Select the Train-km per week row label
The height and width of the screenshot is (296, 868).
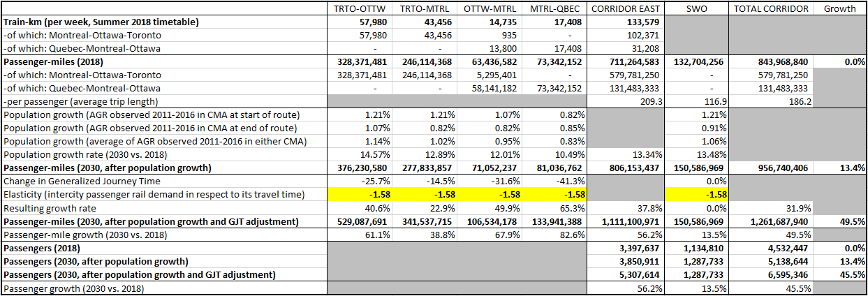click(x=101, y=22)
